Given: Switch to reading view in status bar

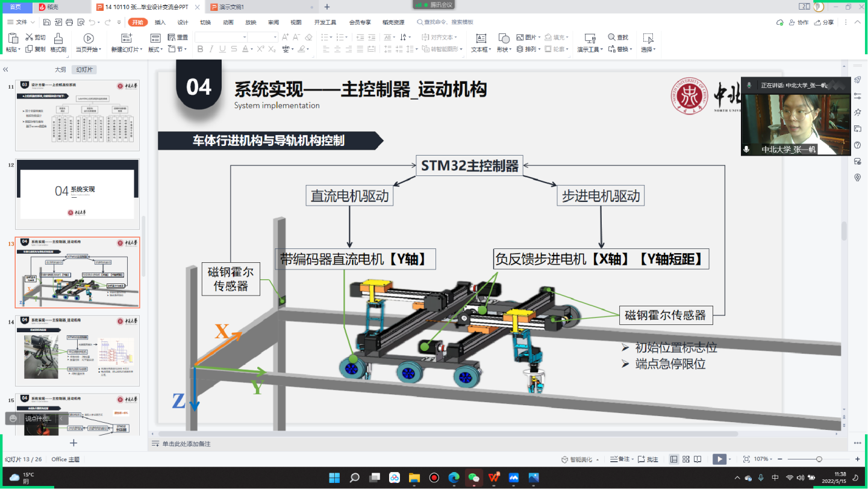Looking at the screenshot, I should click(698, 459).
